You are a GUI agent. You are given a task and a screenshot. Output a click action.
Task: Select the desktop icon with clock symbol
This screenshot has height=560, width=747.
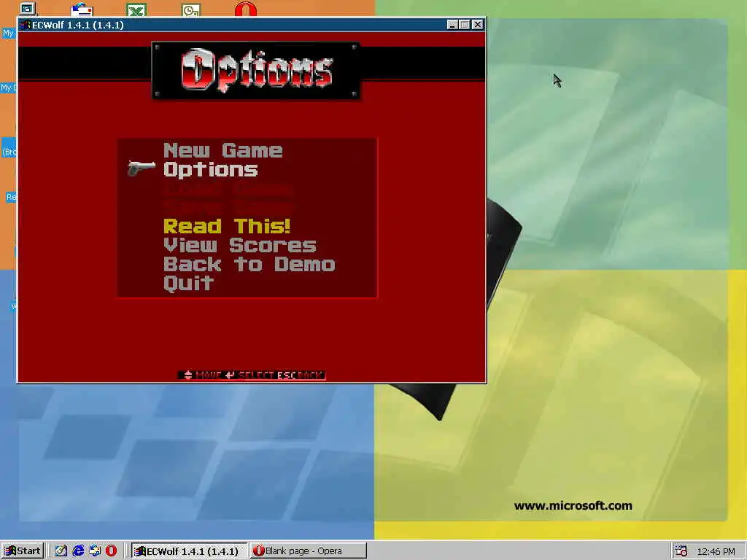point(191,10)
